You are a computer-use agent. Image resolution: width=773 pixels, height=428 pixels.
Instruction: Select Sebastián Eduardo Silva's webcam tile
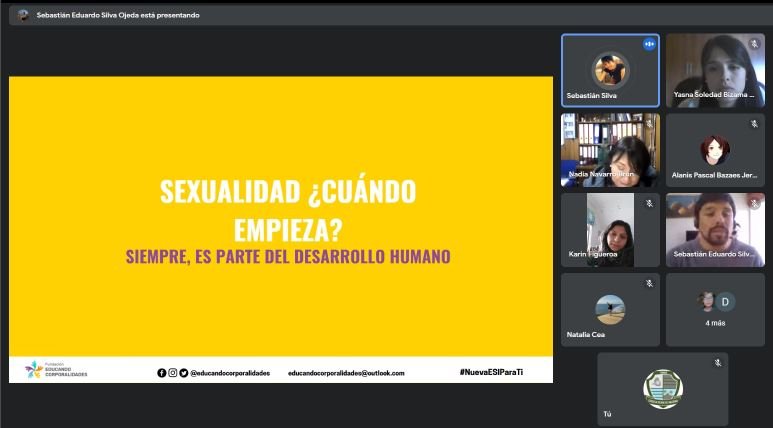(x=715, y=228)
